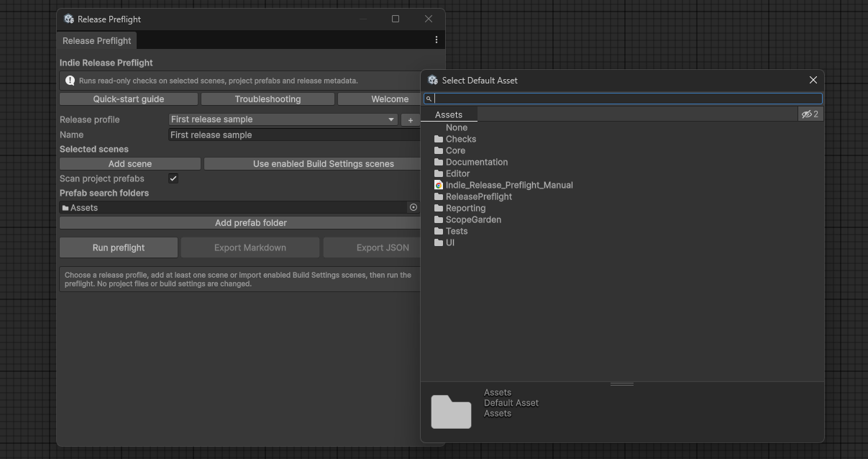Maximize the Release Preflight window
Image resolution: width=868 pixels, height=459 pixels.
396,19
